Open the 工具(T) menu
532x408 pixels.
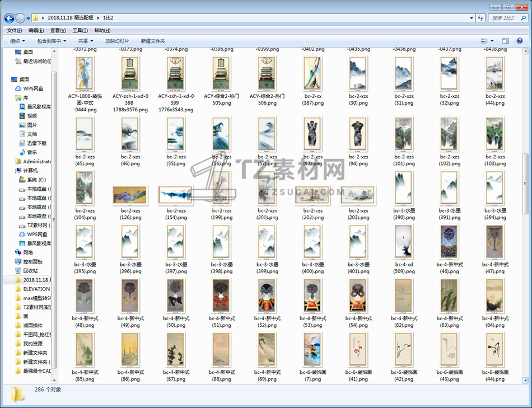tap(80, 30)
